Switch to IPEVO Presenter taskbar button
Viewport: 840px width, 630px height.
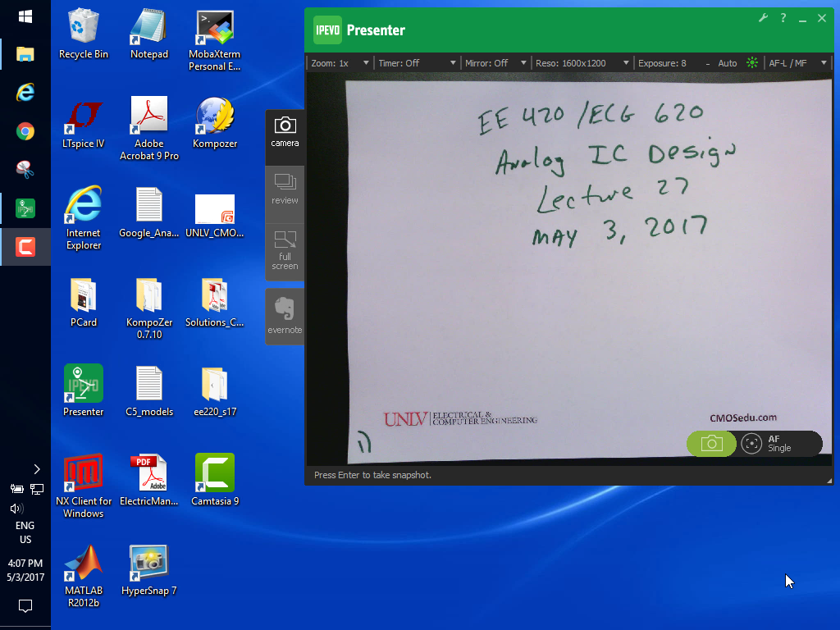[25, 208]
